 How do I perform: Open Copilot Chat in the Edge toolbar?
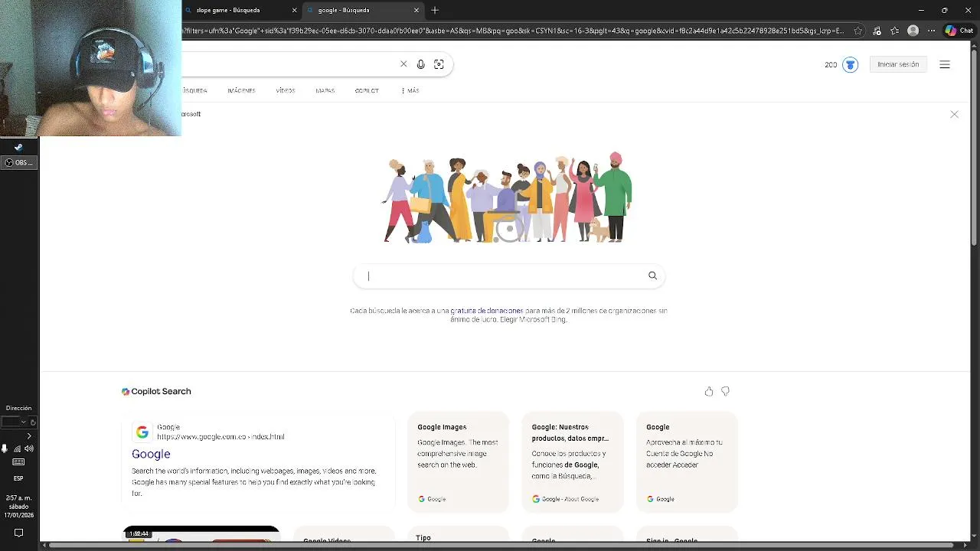coord(959,31)
